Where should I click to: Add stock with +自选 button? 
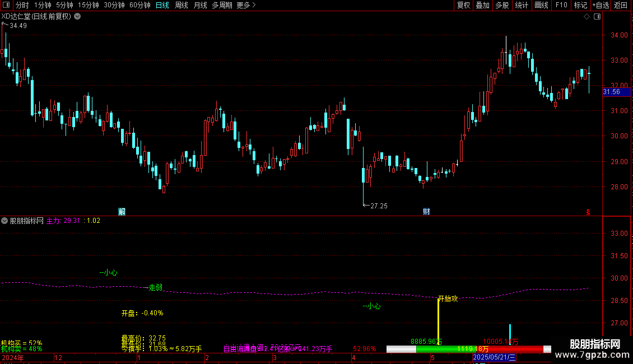601,5
